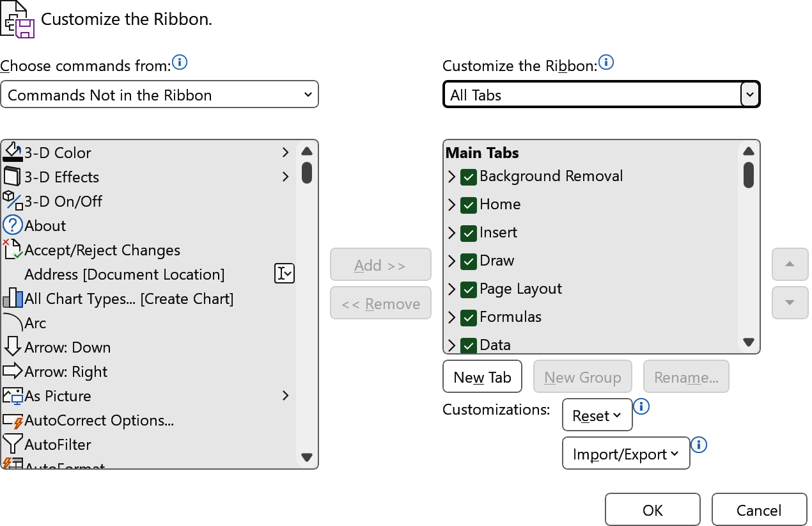Click the 3-D Effects icon

[x=13, y=177]
